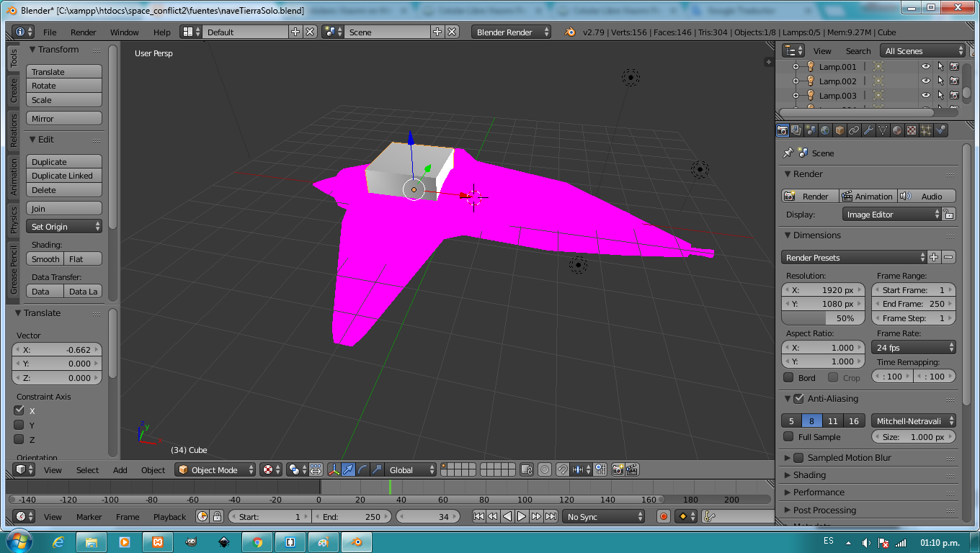The height and width of the screenshot is (553, 980).
Task: Hide Lamp.002 using its eye icon
Action: click(x=926, y=81)
